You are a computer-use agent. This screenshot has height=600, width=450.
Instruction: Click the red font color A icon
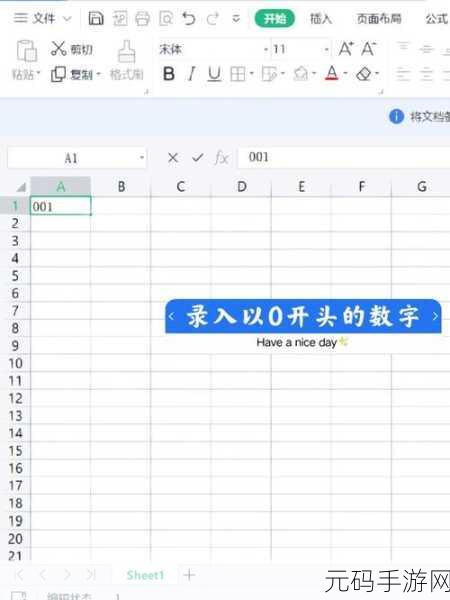[332, 73]
